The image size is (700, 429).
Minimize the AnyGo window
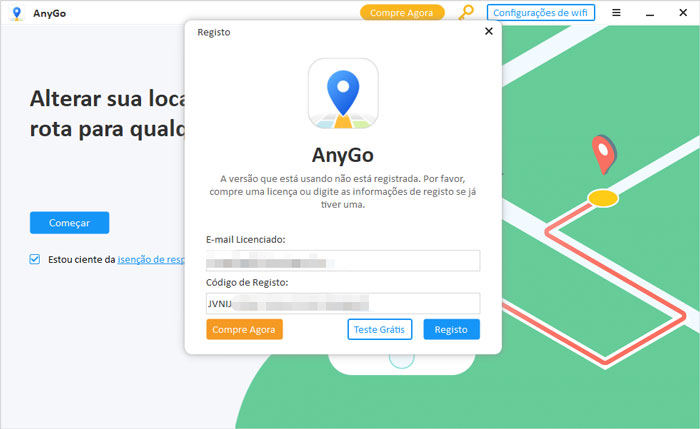(x=650, y=13)
